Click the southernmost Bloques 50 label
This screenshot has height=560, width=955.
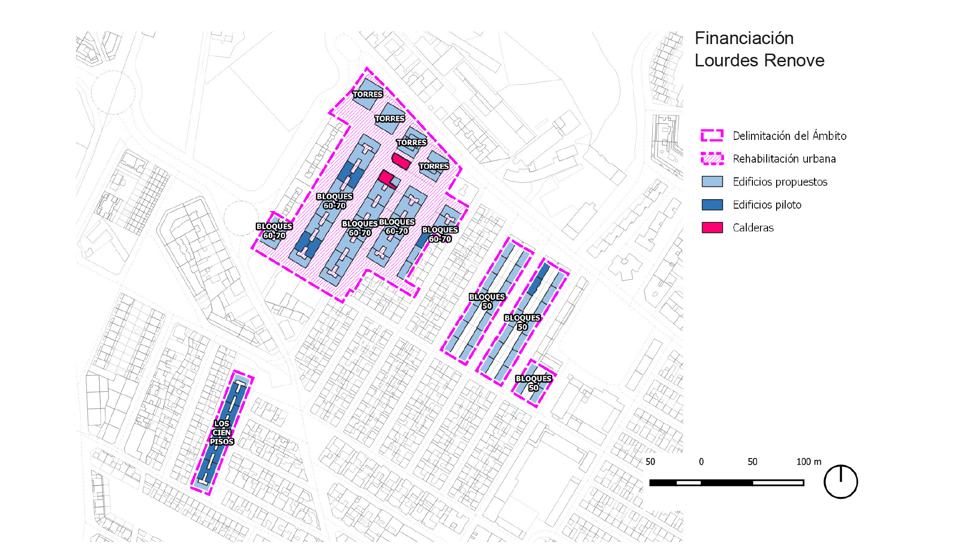click(x=533, y=383)
